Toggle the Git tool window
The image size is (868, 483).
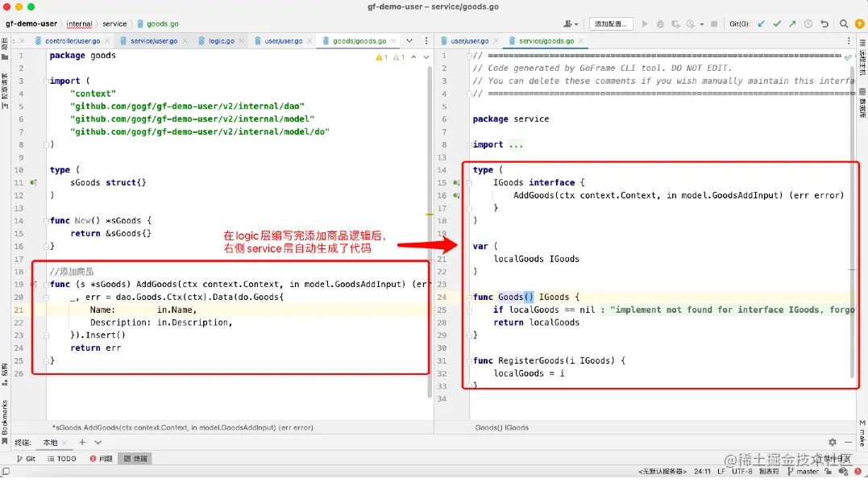pyautogui.click(x=26, y=459)
